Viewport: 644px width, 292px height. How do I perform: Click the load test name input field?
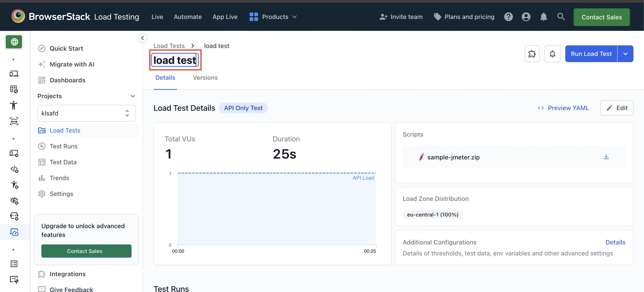[x=175, y=60]
